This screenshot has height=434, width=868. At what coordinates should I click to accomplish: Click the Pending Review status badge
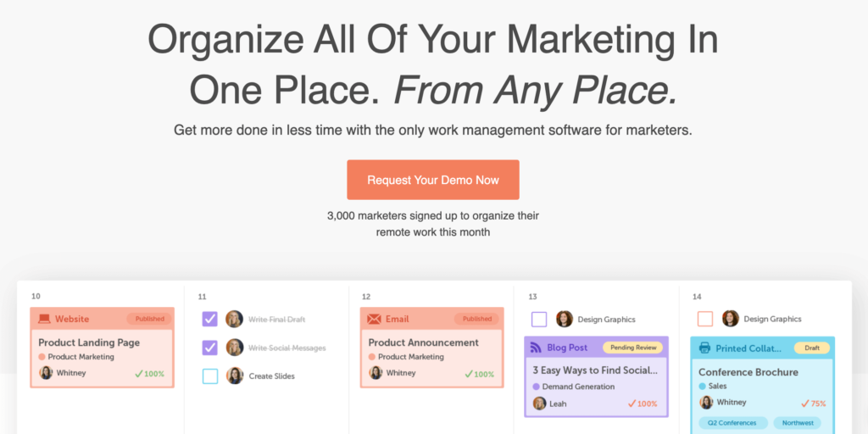[632, 348]
